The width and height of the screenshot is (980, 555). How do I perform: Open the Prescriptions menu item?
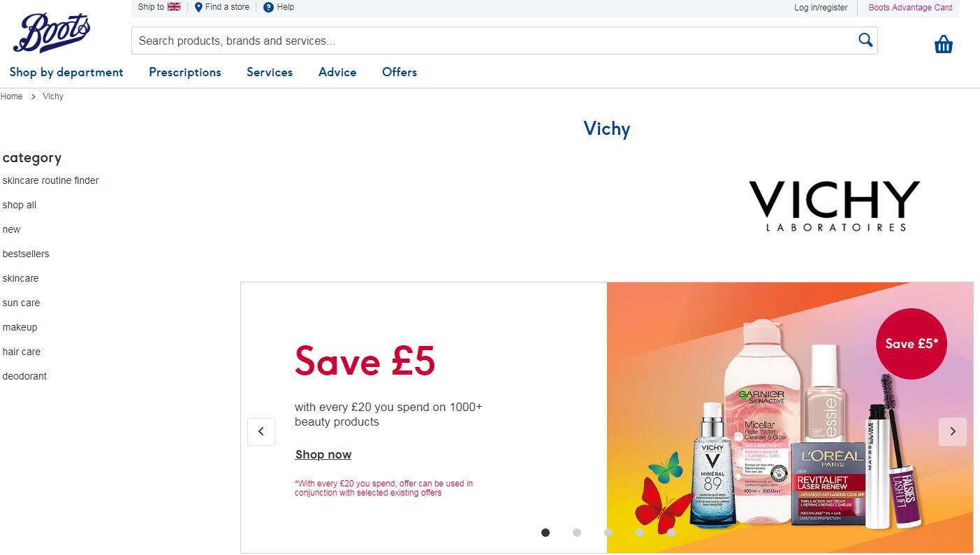coord(185,72)
